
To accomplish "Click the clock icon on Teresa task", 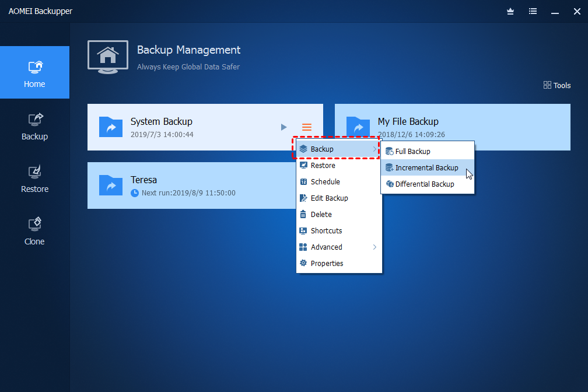I will (135, 193).
